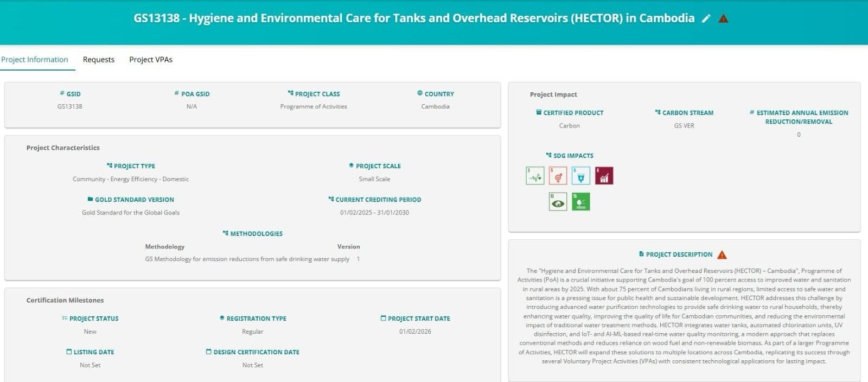Screen dimensions: 868x382
Task: Select SDG 13 Climate Action eye icon
Action: pos(558,202)
